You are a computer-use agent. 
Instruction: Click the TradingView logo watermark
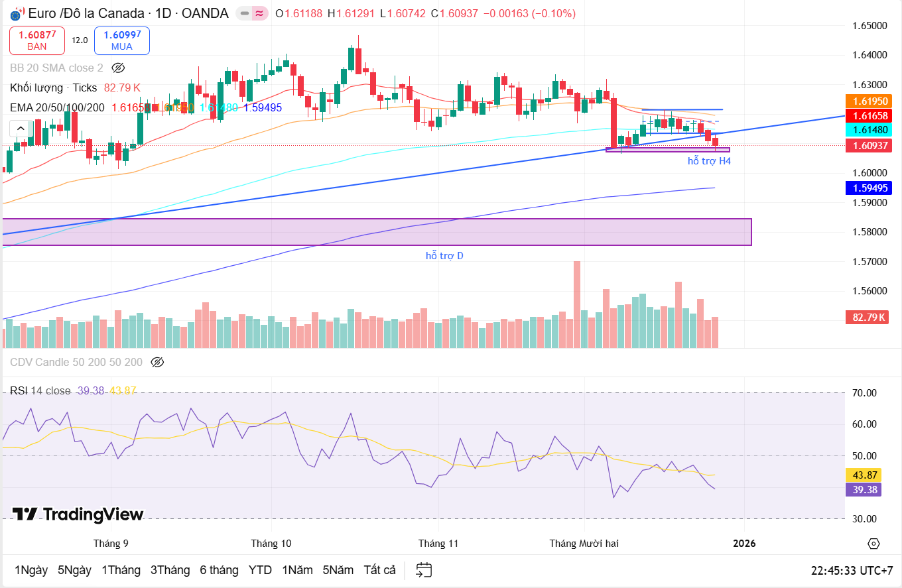pos(78,514)
